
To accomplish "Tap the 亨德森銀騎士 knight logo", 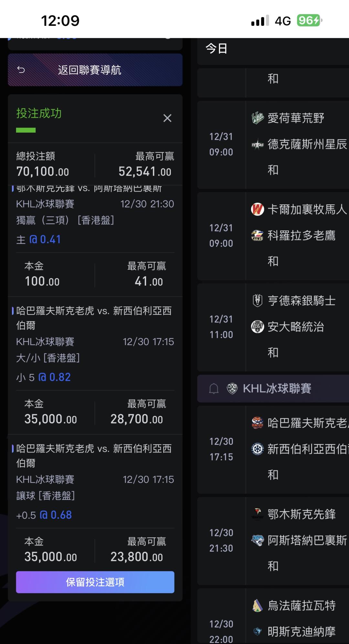I will tap(258, 301).
